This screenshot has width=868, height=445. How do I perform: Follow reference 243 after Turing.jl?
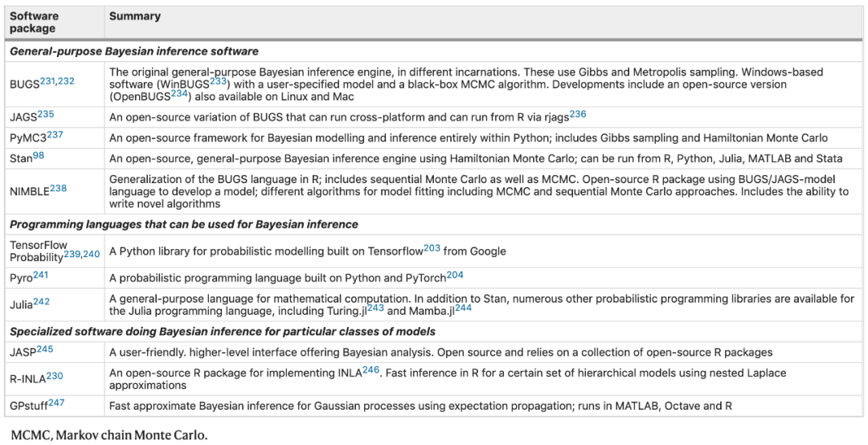pos(375,308)
